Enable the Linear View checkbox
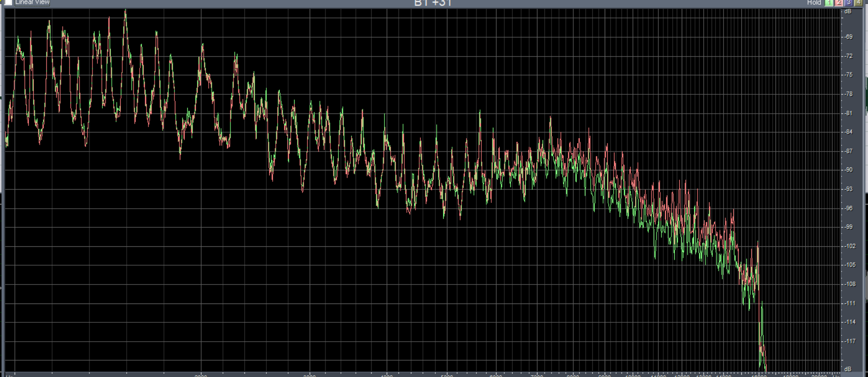868x377 pixels. pyautogui.click(x=8, y=2)
